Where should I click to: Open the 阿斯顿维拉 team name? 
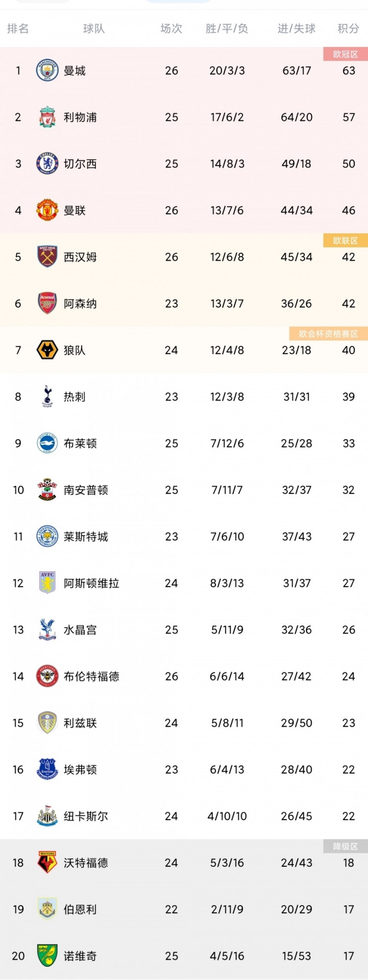[91, 583]
